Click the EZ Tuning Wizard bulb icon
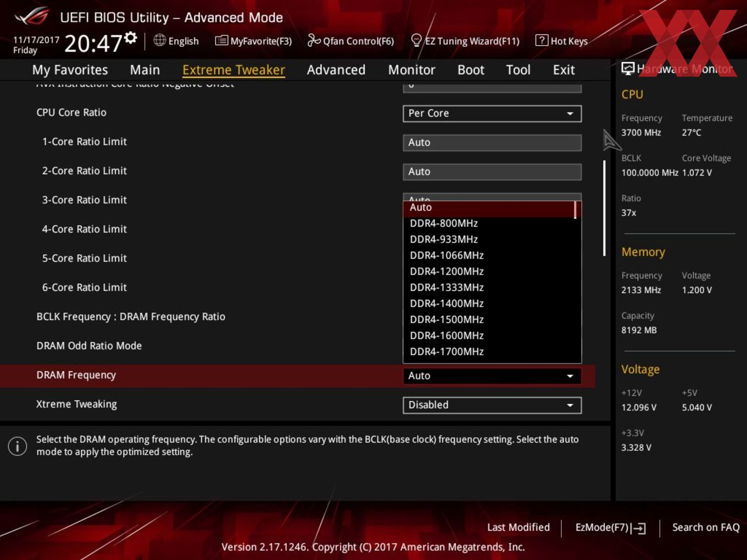The image size is (747, 560). pos(416,40)
